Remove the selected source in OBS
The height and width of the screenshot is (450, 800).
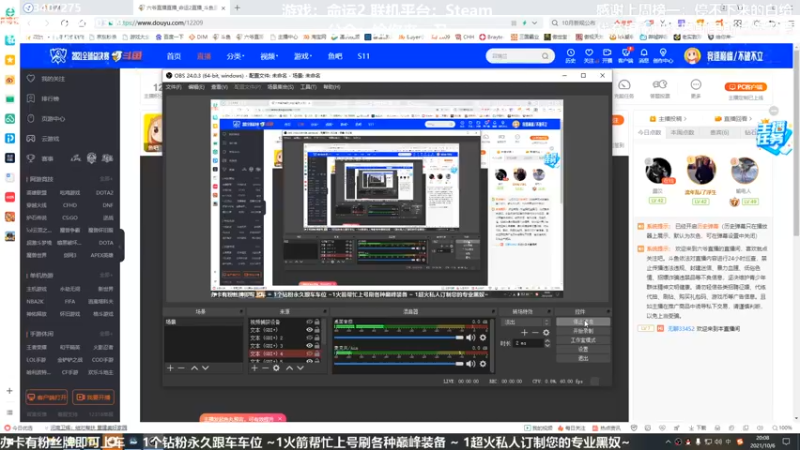tap(265, 368)
